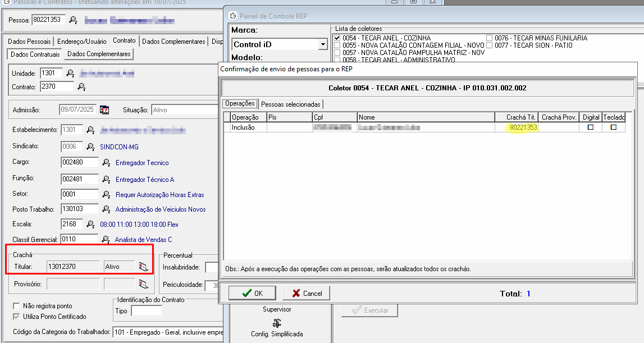Open the Cargo lookup magnifier icon
The width and height of the screenshot is (644, 343).
coord(106,163)
